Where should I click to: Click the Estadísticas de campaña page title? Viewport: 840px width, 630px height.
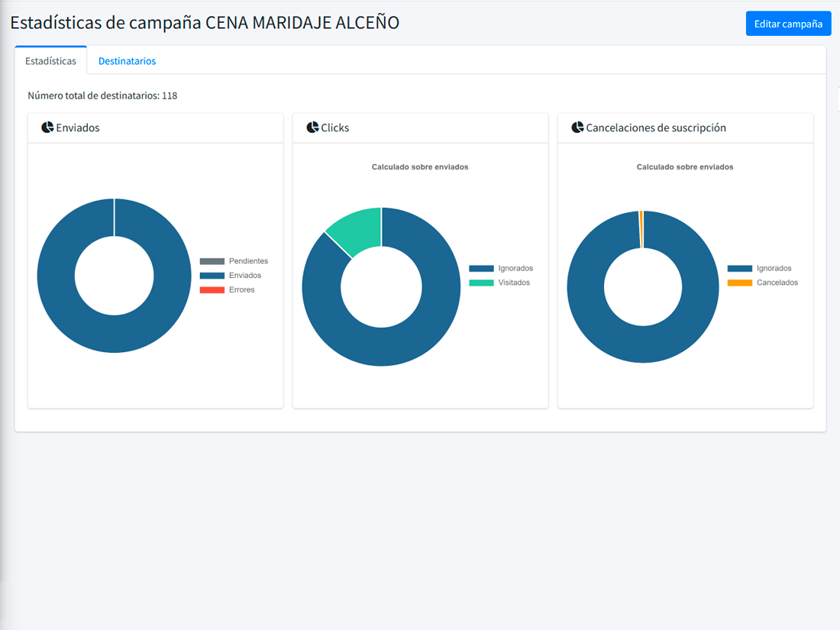205,22
